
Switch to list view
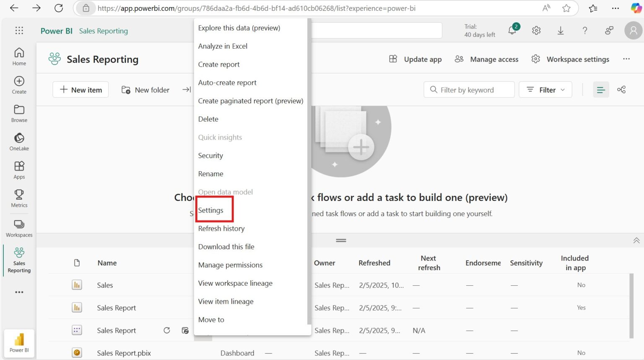[x=601, y=90]
